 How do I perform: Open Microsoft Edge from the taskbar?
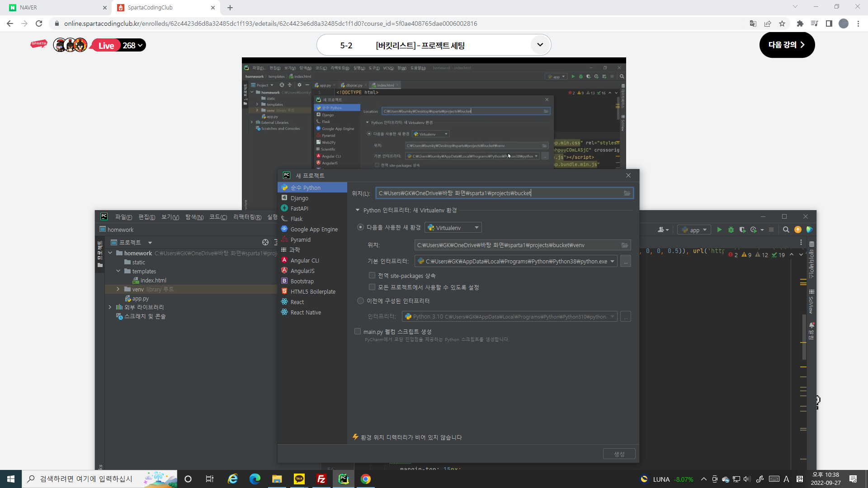[255, 479]
